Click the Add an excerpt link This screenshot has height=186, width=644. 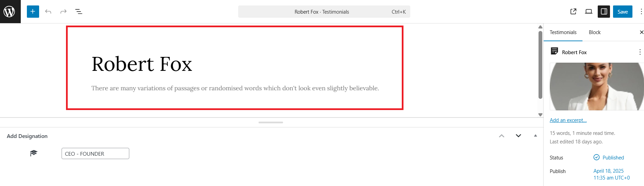pos(568,120)
